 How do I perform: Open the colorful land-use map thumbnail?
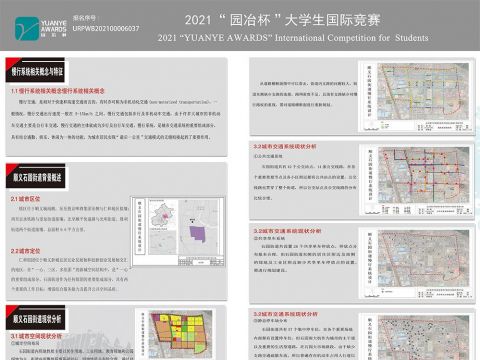point(176,334)
